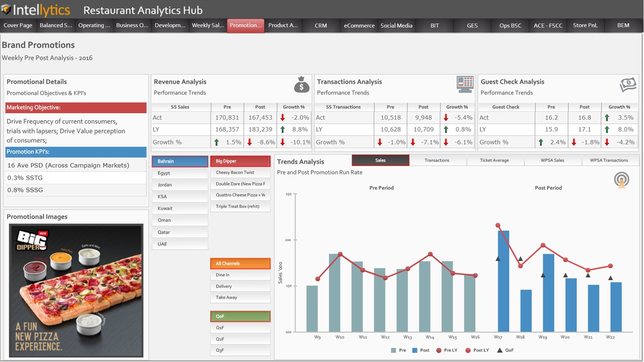Select Bahrain market filter

pyautogui.click(x=180, y=161)
